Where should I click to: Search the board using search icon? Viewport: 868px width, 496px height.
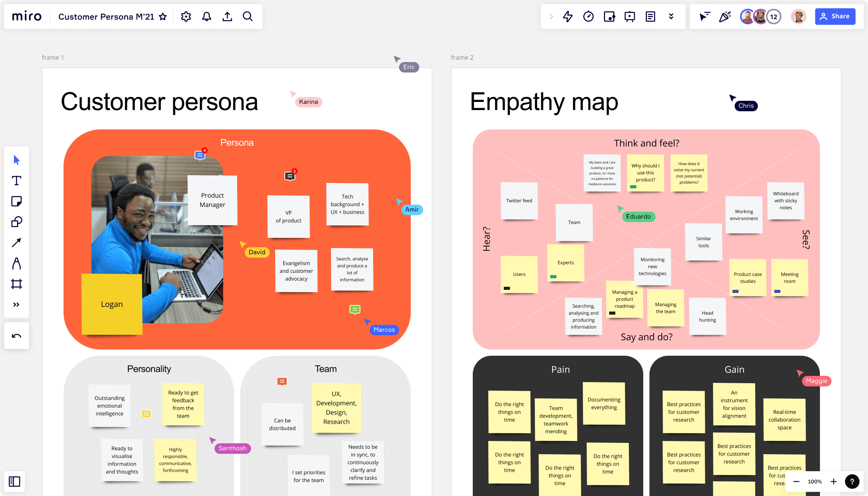click(248, 16)
